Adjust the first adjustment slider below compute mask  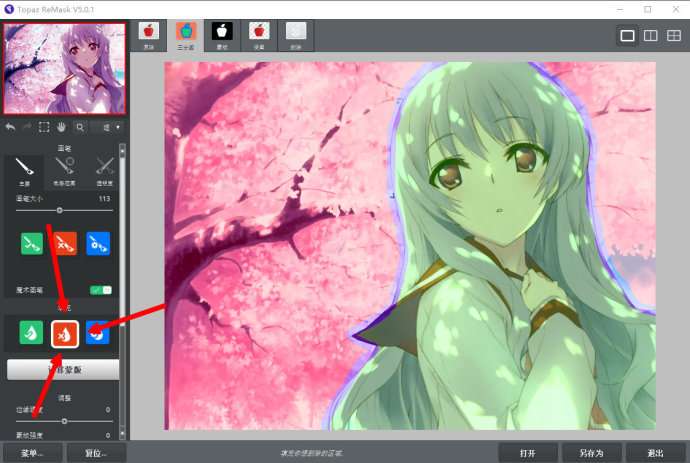click(64, 421)
